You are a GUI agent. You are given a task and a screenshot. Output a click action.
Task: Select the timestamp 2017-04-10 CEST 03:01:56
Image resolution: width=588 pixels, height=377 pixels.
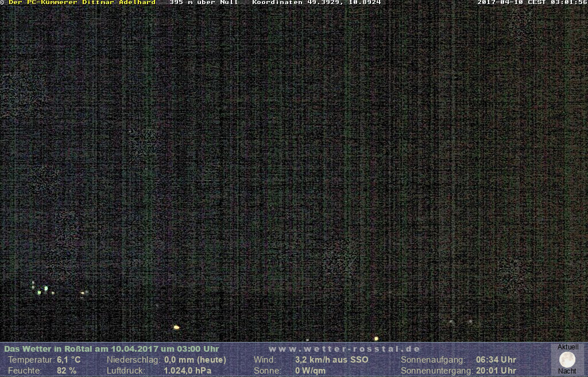pyautogui.click(x=532, y=2)
